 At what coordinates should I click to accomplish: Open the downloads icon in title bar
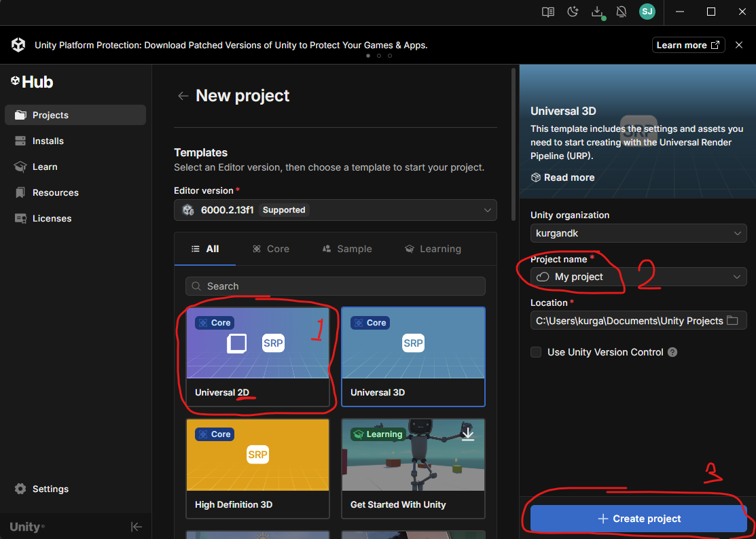pos(597,12)
